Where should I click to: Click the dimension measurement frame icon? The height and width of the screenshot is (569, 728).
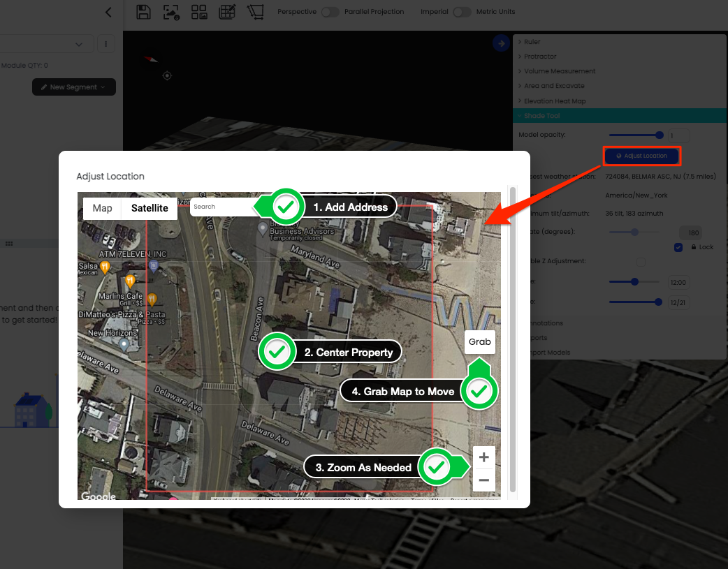[x=255, y=12]
